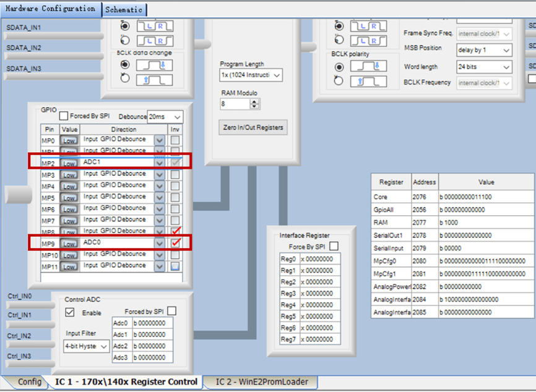Switch to the Schematic tab
Screen dimensions: 536x392
click(124, 9)
